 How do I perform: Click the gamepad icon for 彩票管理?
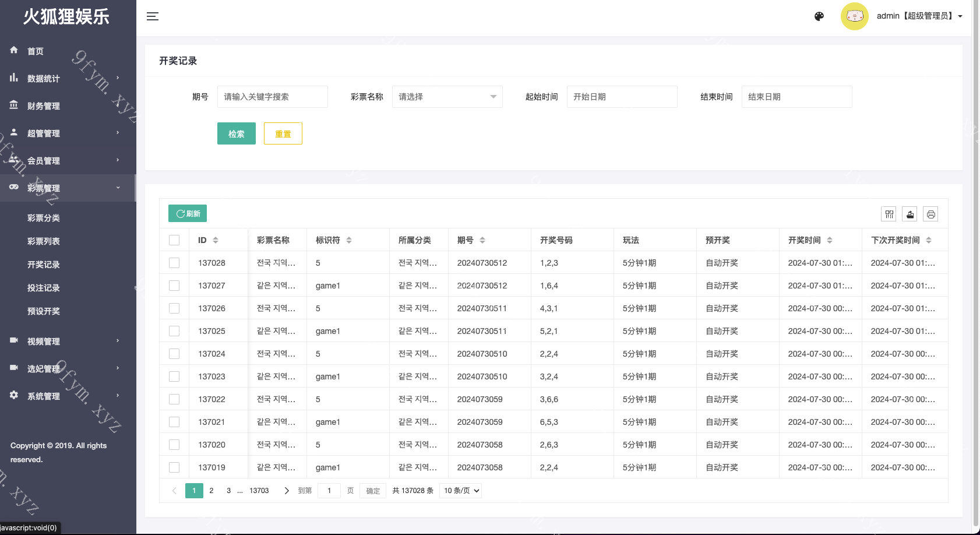click(14, 187)
